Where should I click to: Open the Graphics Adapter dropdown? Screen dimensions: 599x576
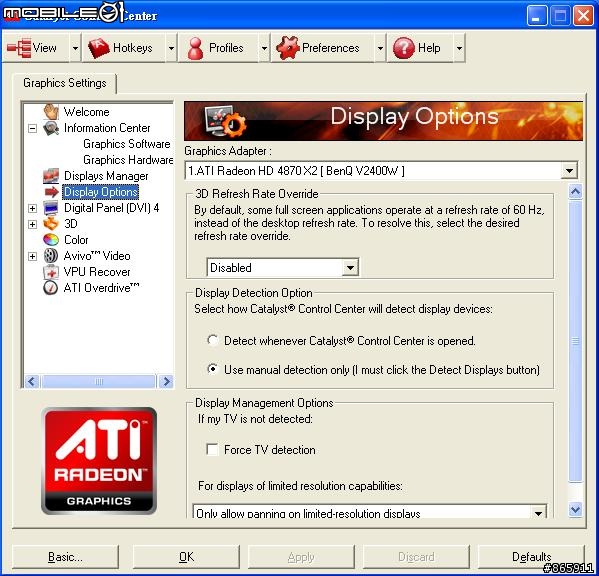pos(569,170)
